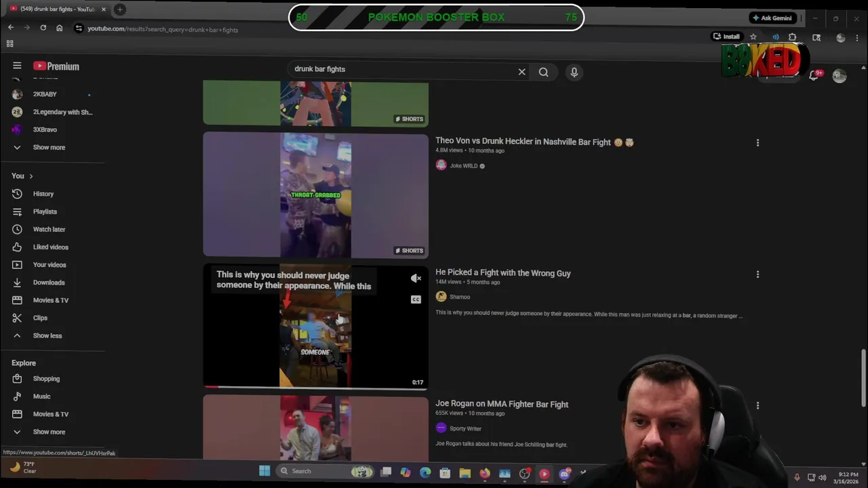
Task: Open YouTube notifications bell
Action: [x=814, y=76]
